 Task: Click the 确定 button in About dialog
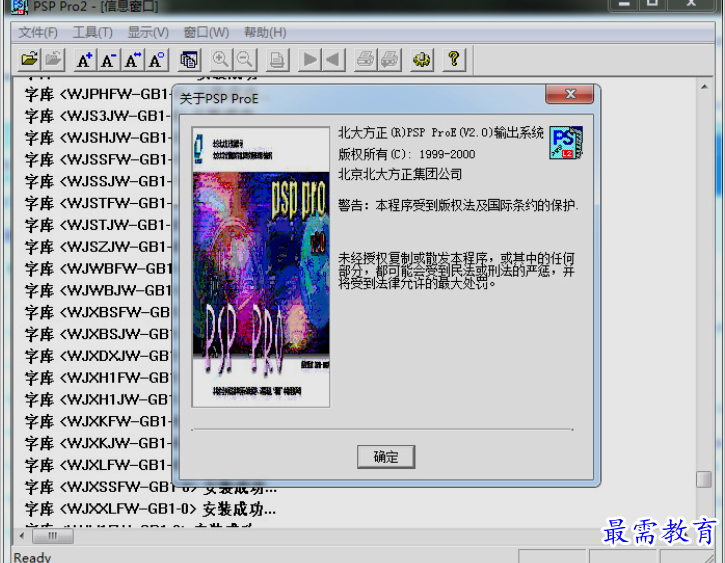point(386,457)
